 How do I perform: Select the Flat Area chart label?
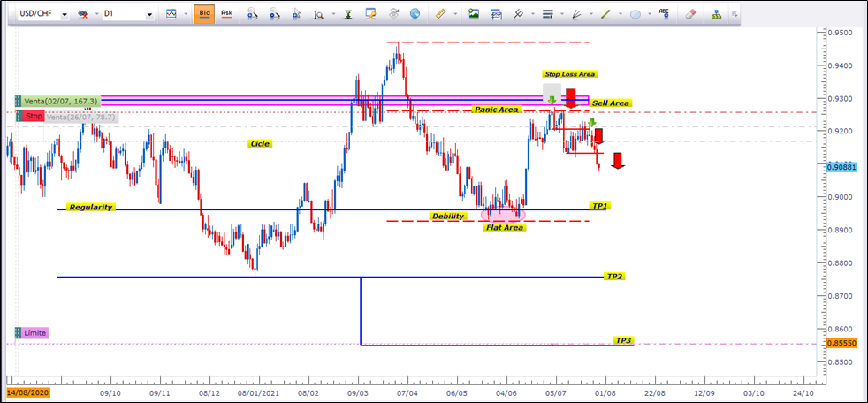click(504, 227)
